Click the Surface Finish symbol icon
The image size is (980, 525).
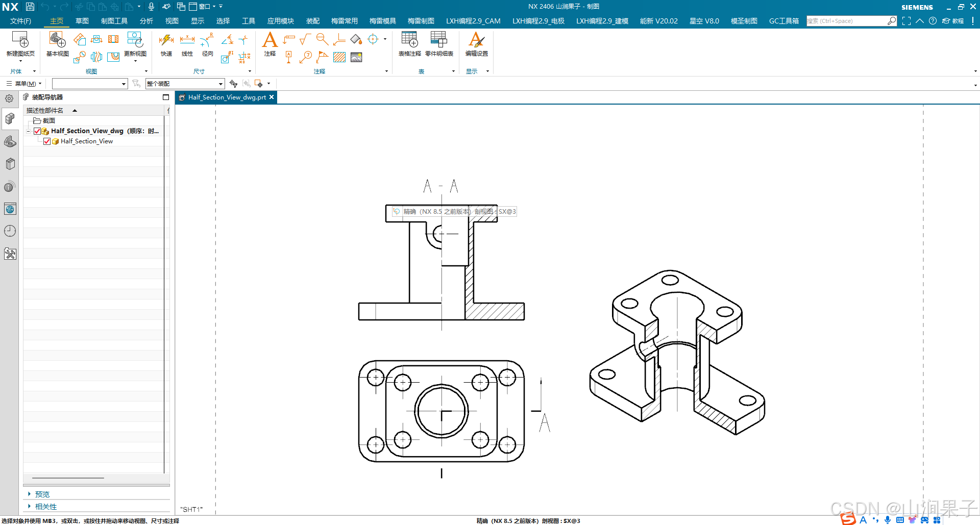pyautogui.click(x=305, y=39)
